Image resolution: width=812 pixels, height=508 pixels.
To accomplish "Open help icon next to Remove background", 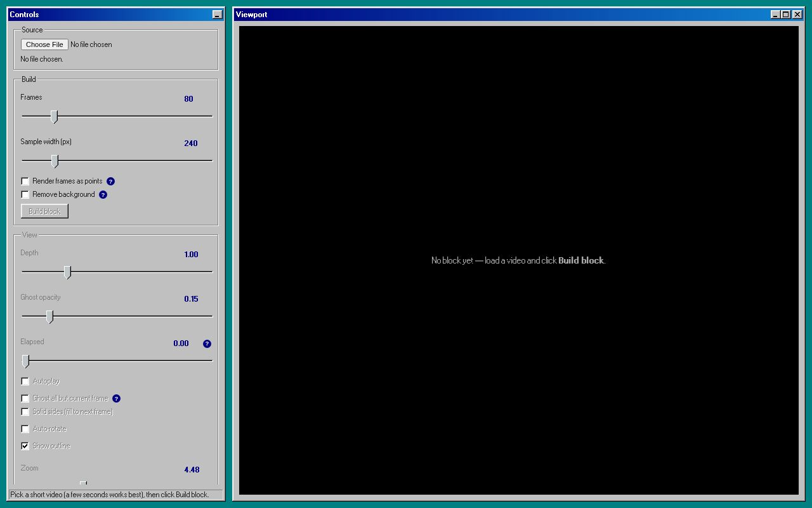I will tap(103, 195).
